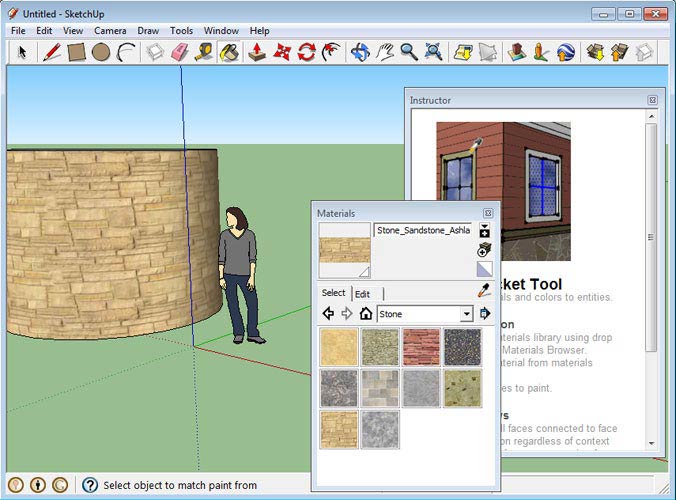Viewport: 676px width, 500px height.
Task: Open the materials Details flyout arrow
Action: (485, 314)
